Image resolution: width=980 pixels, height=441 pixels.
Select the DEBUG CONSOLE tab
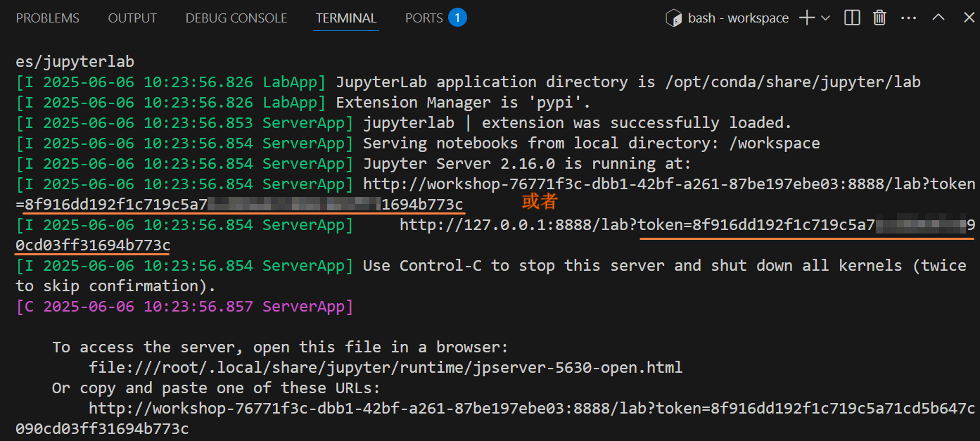pyautogui.click(x=236, y=18)
